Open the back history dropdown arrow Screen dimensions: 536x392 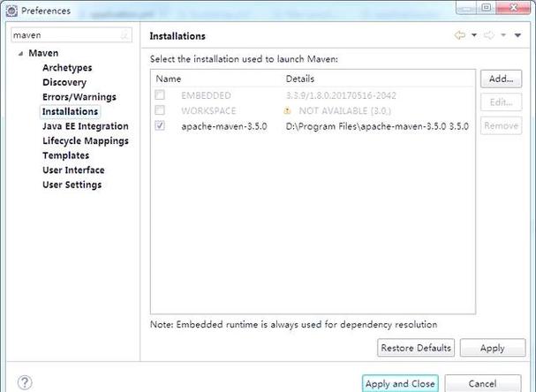473,35
